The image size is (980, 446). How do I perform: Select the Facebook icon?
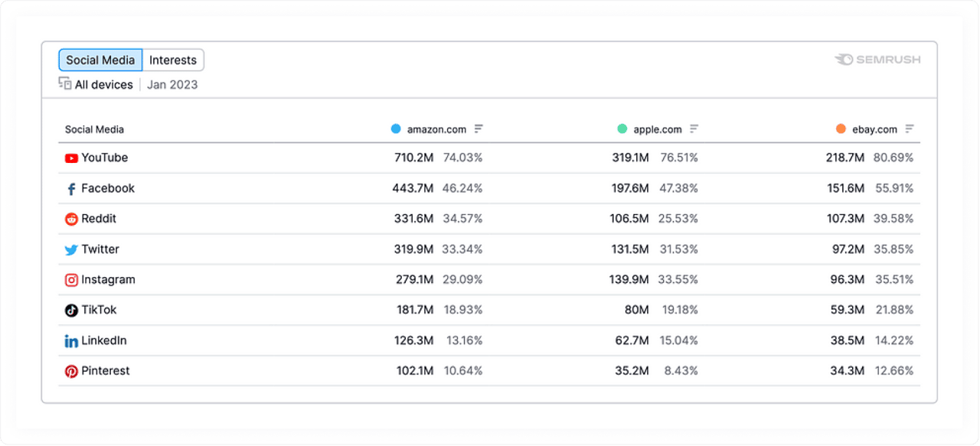point(70,188)
